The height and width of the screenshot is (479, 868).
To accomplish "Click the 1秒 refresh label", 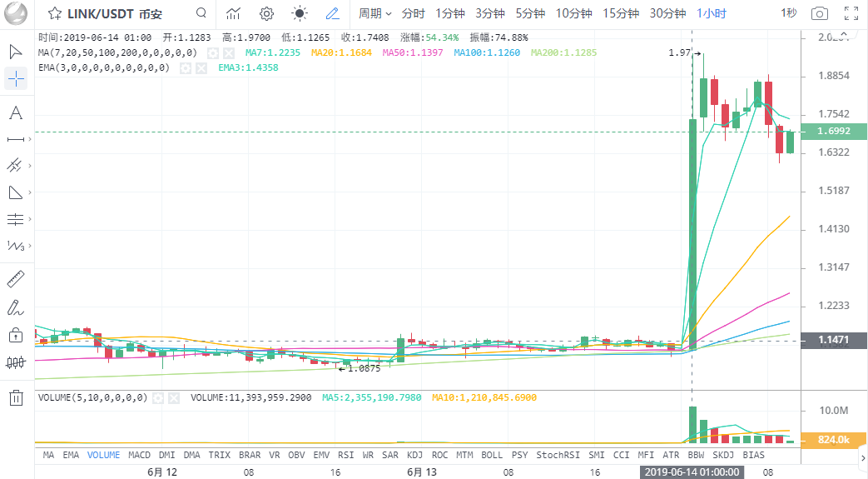I will (x=789, y=12).
